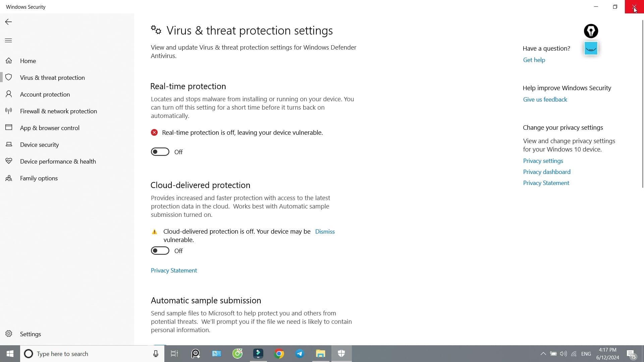
Task: Click the page vertical scrollbar
Action: pos(642,104)
